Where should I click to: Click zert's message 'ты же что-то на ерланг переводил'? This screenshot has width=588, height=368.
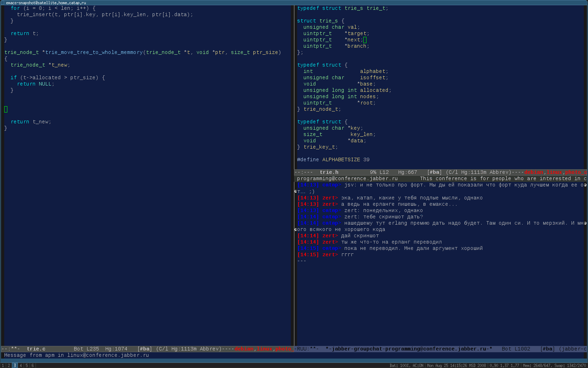pos(391,242)
